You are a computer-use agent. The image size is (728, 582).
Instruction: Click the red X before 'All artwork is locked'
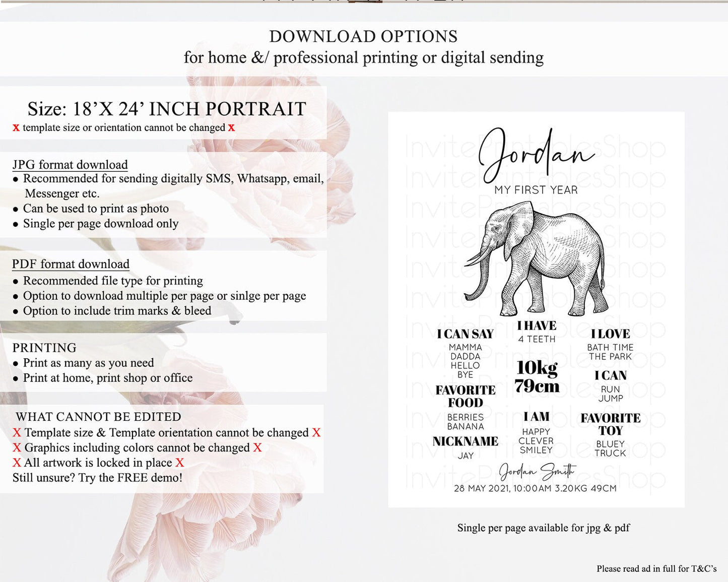17,463
